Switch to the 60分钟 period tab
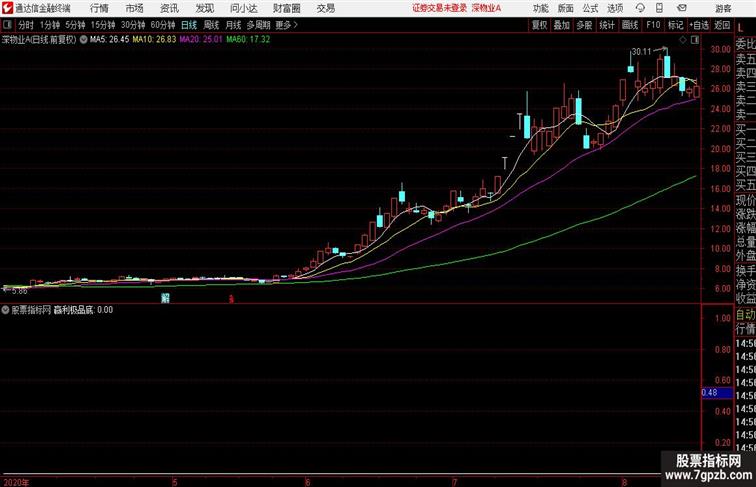This screenshot has height=487, width=756. pyautogui.click(x=163, y=25)
